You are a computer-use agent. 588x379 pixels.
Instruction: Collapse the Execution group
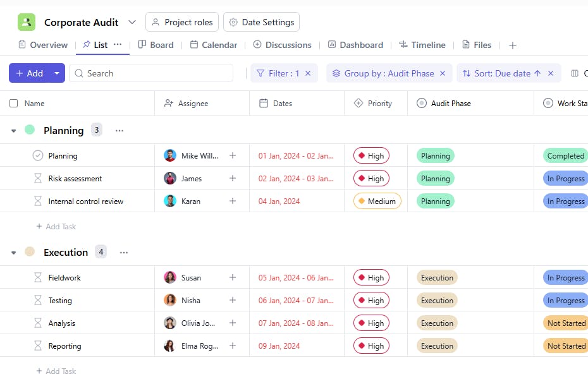pos(14,253)
